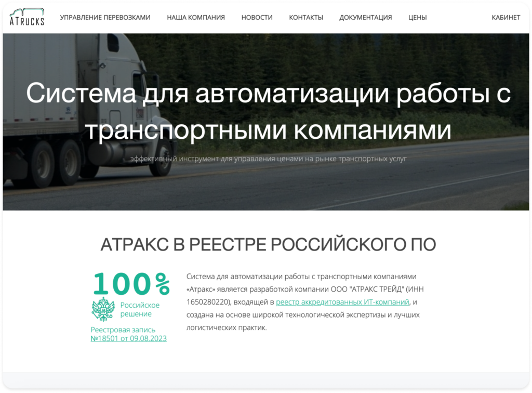Viewport: 532px width, 393px height.
Task: Select Цены in the navigation bar
Action: [x=417, y=17]
